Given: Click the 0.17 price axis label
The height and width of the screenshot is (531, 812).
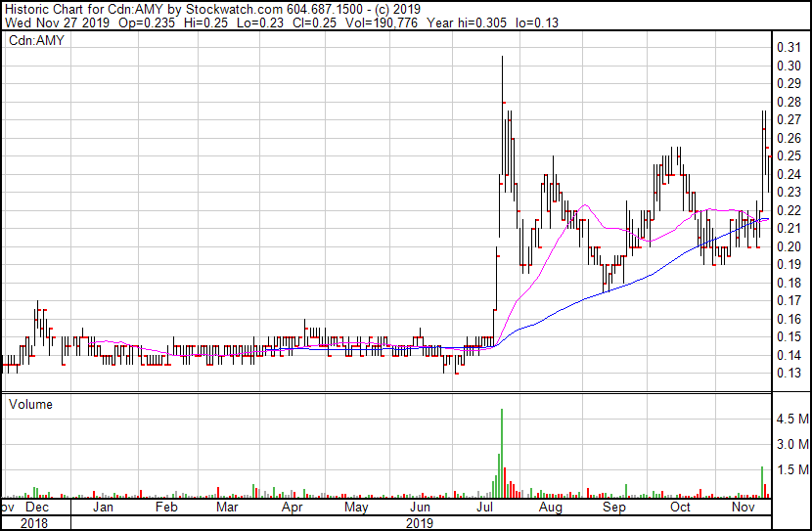Looking at the screenshot, I should pos(789,300).
